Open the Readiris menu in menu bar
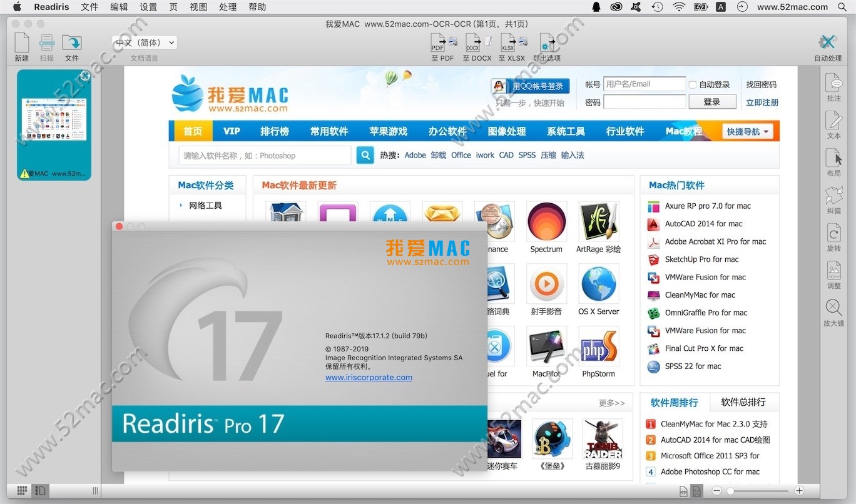 click(x=52, y=7)
